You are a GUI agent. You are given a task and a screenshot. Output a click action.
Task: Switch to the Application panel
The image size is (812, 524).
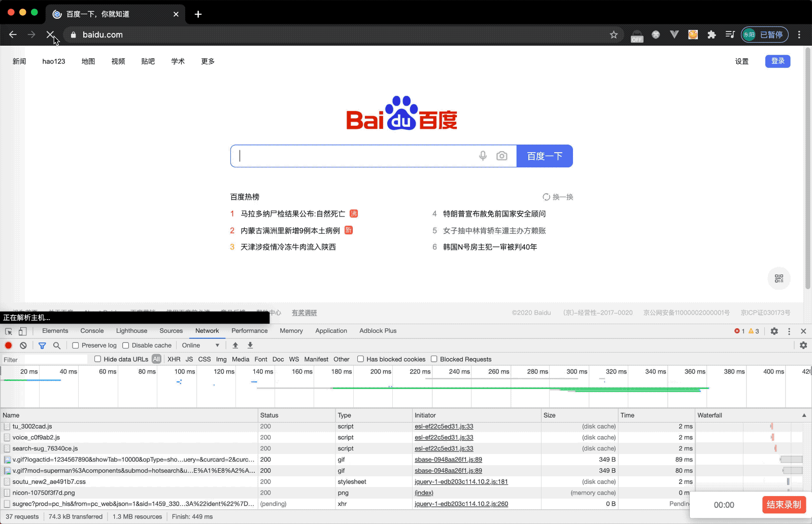331,331
